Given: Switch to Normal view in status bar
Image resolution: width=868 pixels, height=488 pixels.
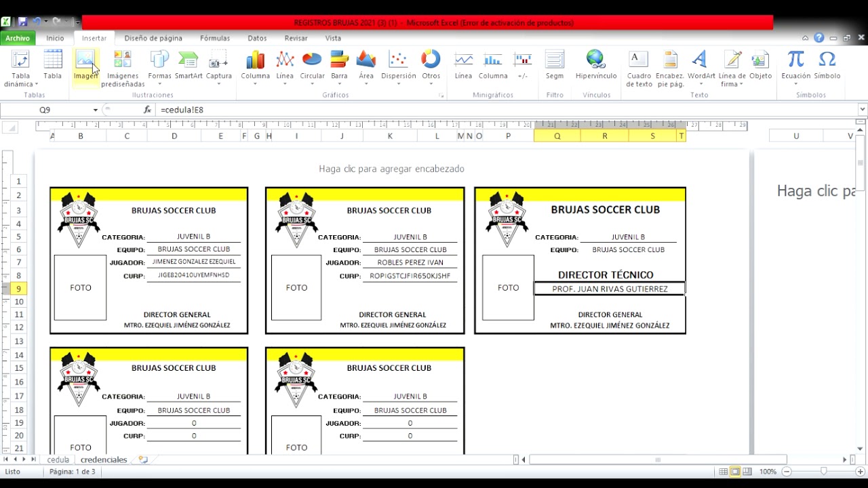Looking at the screenshot, I should pyautogui.click(x=724, y=471).
